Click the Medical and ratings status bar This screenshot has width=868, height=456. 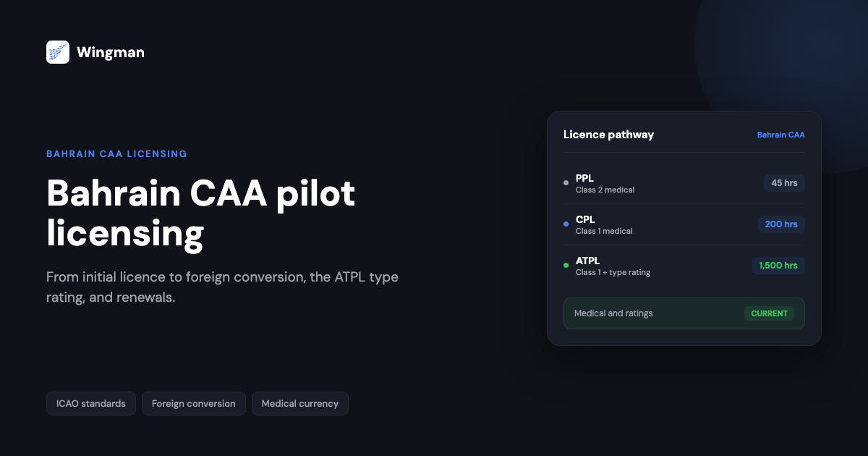[684, 313]
